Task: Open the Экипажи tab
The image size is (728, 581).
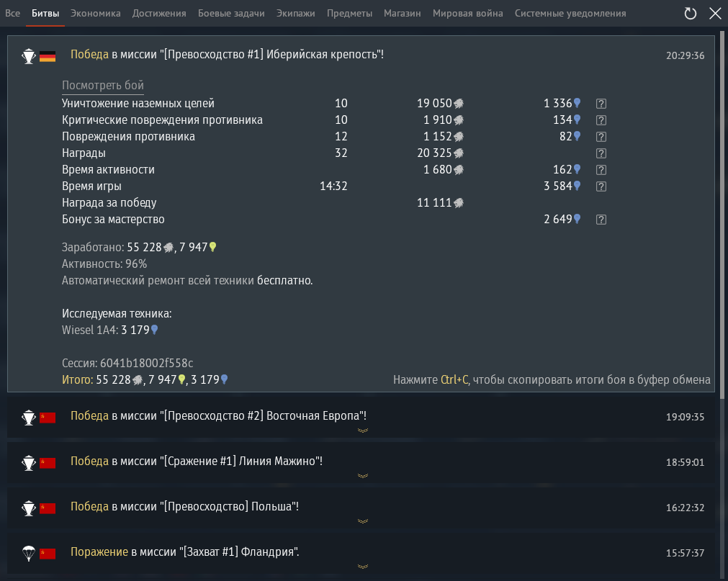Action: click(x=296, y=14)
